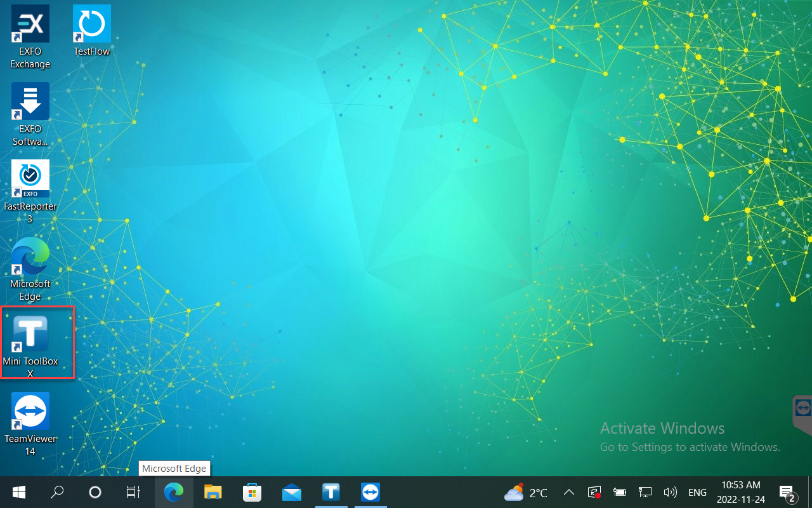The height and width of the screenshot is (508, 812).
Task: Open the Windows Start menu
Action: coord(19,492)
